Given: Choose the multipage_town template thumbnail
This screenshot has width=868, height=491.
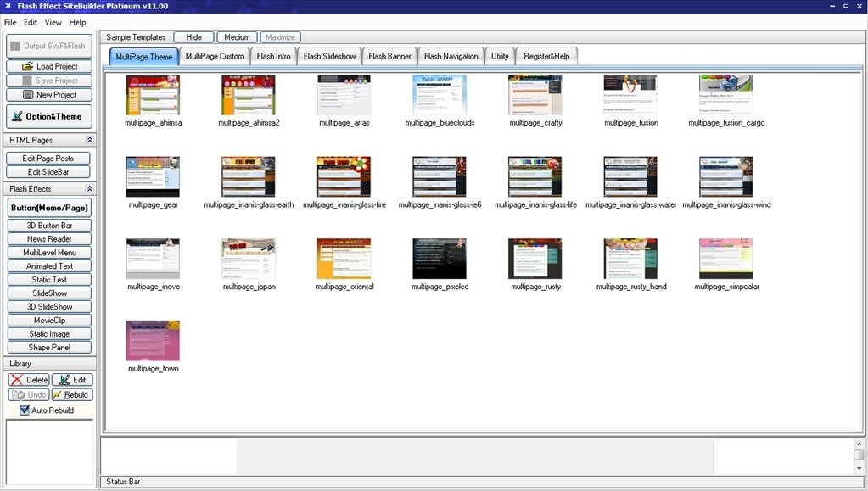Looking at the screenshot, I should pos(153,340).
